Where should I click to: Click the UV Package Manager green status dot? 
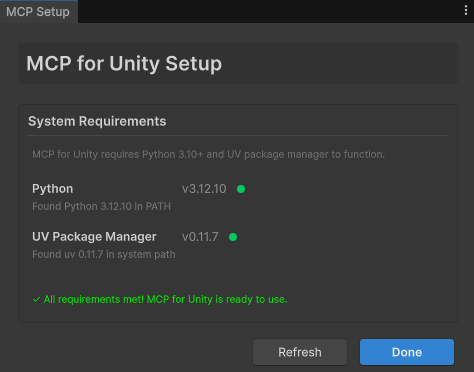pos(233,237)
